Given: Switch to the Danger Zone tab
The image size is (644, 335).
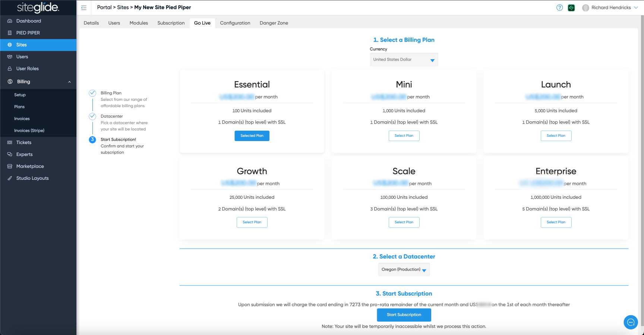Looking at the screenshot, I should click(x=274, y=23).
